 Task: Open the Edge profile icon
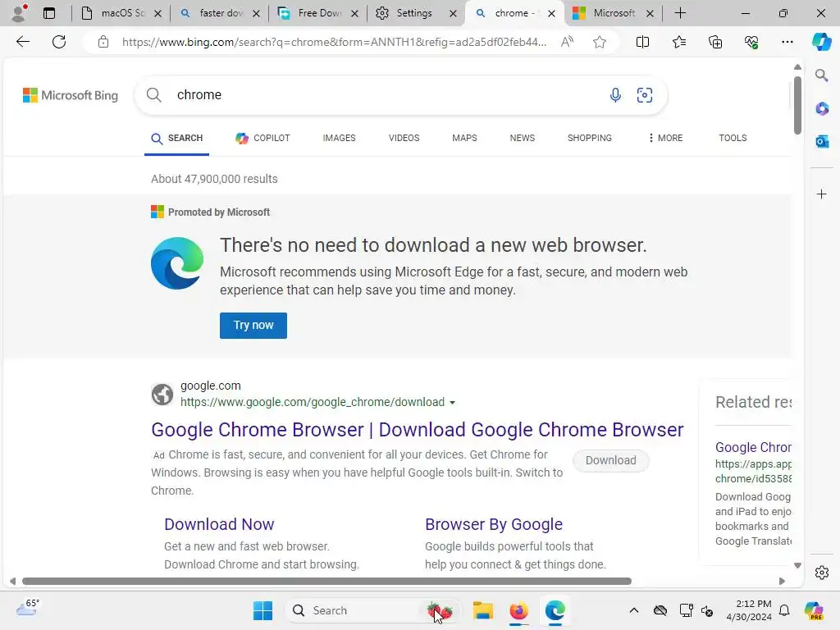click(x=20, y=13)
